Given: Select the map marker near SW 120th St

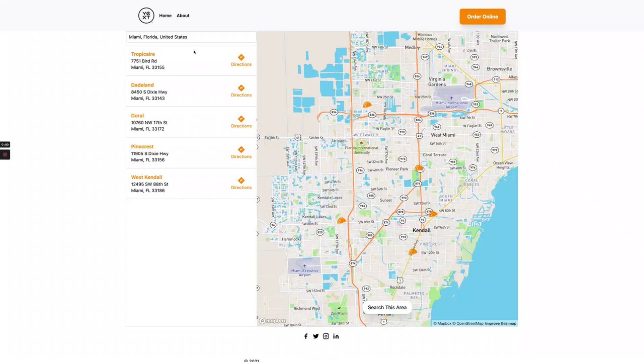Looking at the screenshot, I should coord(413,251).
